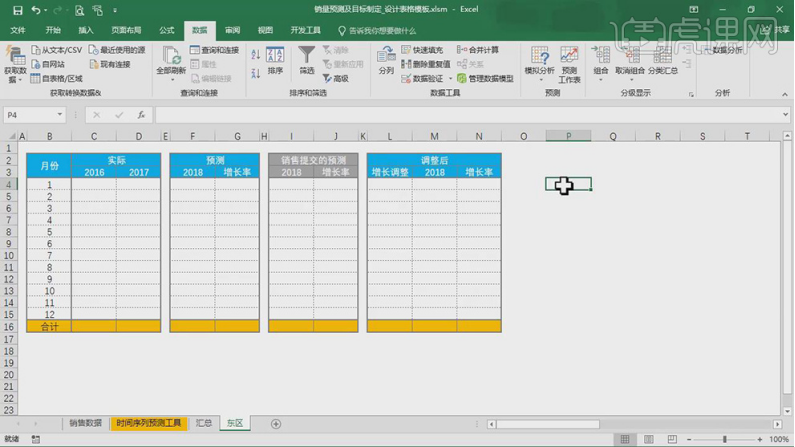Switch to the 公式 Formulas tab
The height and width of the screenshot is (447, 795).
(166, 30)
